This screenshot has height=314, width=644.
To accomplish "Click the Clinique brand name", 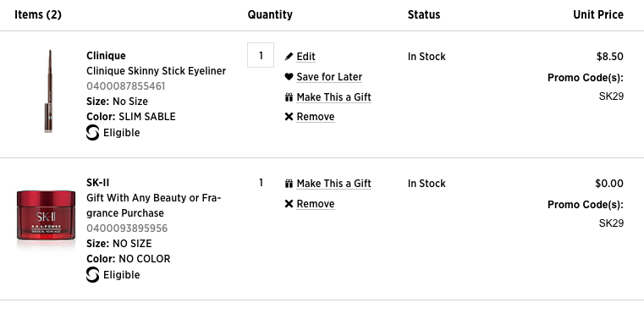I will (106, 56).
